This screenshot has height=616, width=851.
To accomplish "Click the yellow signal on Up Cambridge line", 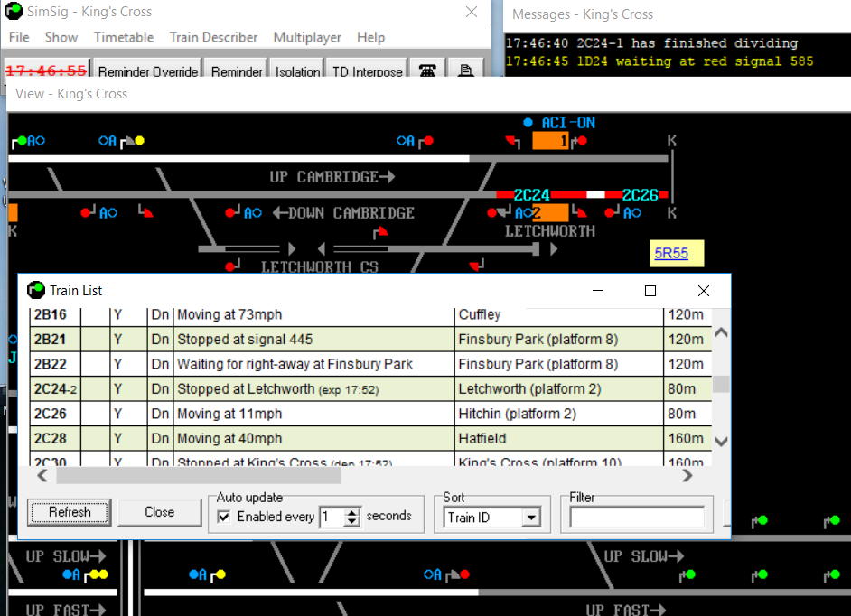I will pos(139,141).
